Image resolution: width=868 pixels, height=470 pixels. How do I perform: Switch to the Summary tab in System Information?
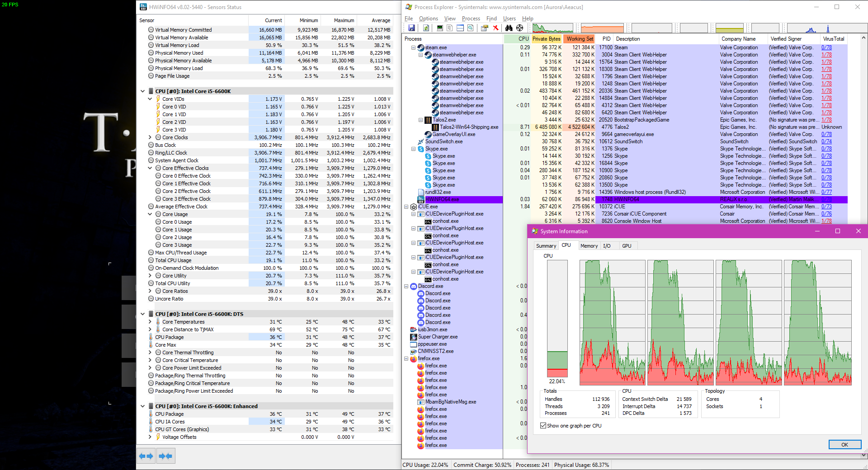[x=546, y=246]
